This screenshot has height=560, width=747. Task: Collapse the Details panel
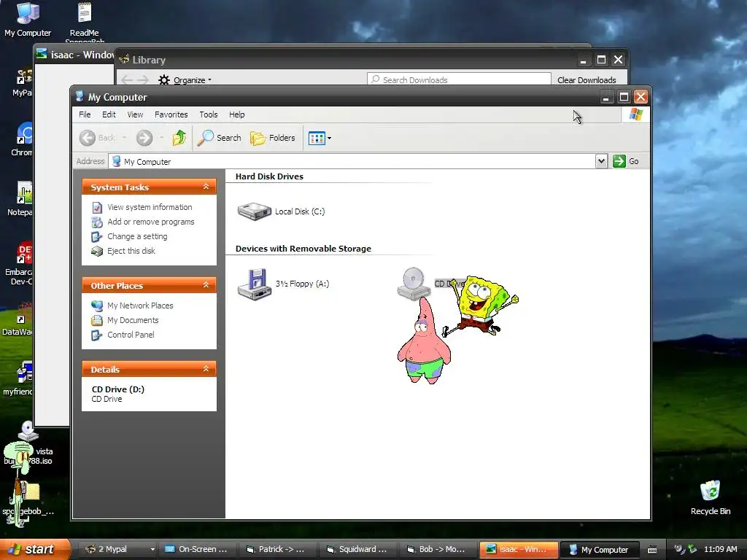(206, 368)
